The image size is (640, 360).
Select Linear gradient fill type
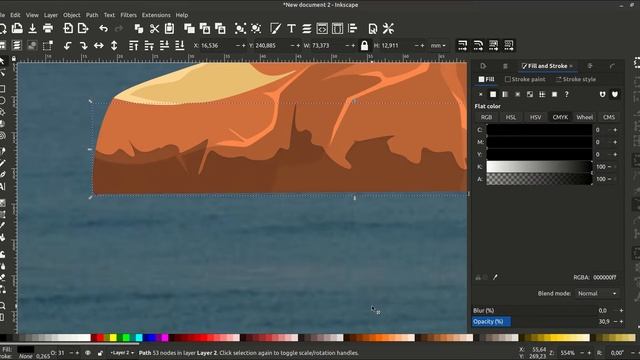pos(505,94)
